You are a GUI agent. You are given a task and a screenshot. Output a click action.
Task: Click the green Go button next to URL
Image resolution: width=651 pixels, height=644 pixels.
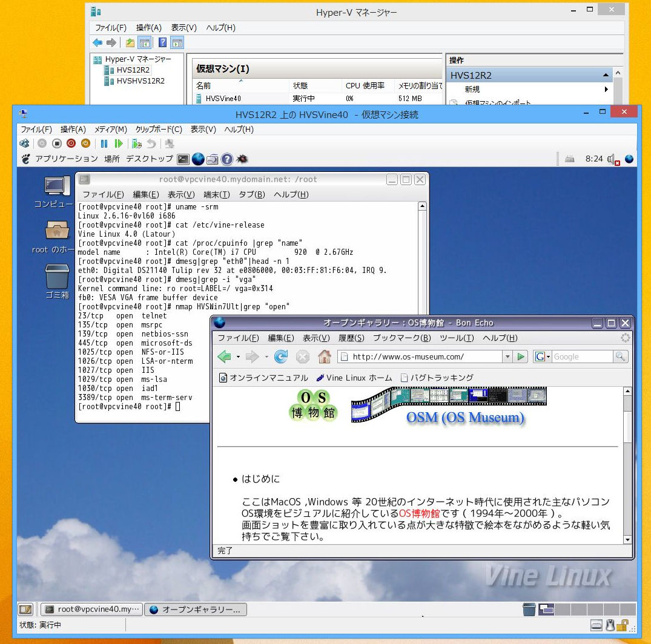(x=521, y=356)
